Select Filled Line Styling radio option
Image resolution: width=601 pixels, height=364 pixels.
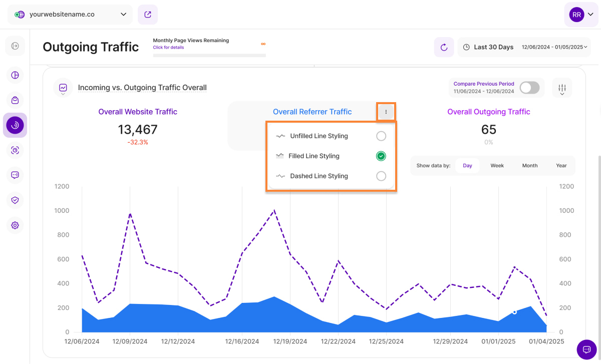381,156
